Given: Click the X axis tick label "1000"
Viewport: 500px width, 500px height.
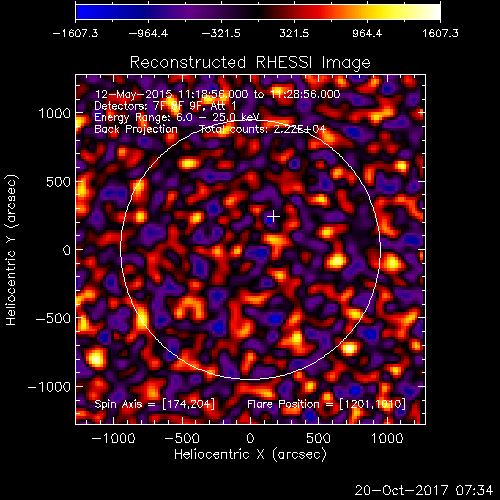Looking at the screenshot, I should pos(387,438).
